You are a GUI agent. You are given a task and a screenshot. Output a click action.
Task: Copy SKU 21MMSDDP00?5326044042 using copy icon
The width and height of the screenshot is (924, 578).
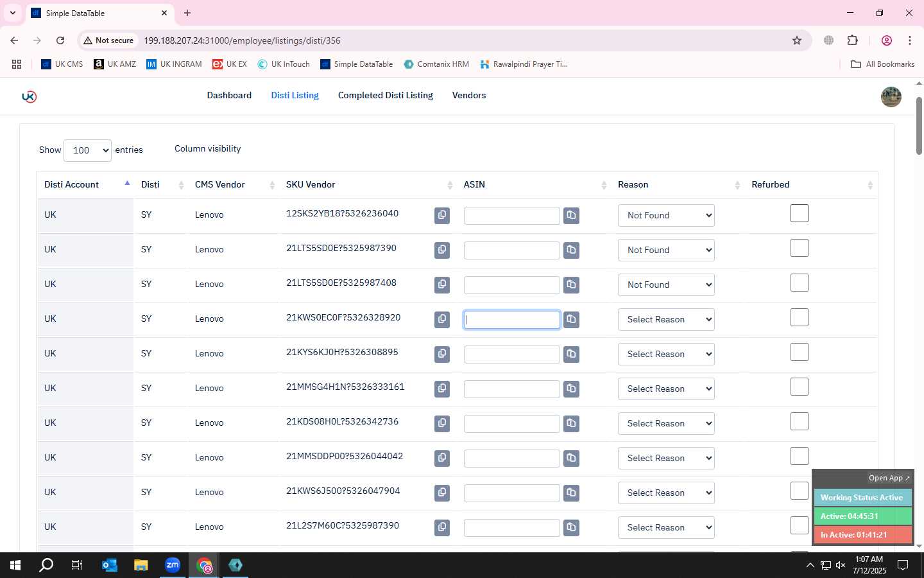pyautogui.click(x=442, y=459)
